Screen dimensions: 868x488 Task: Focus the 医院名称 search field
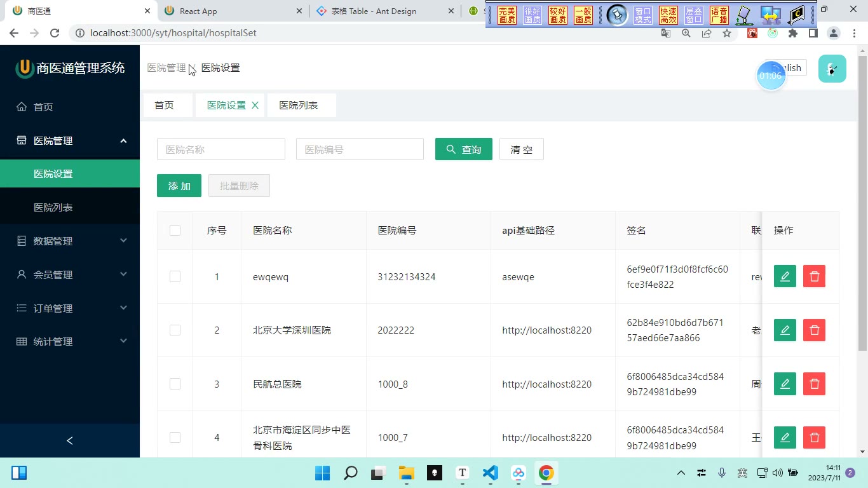tap(221, 149)
